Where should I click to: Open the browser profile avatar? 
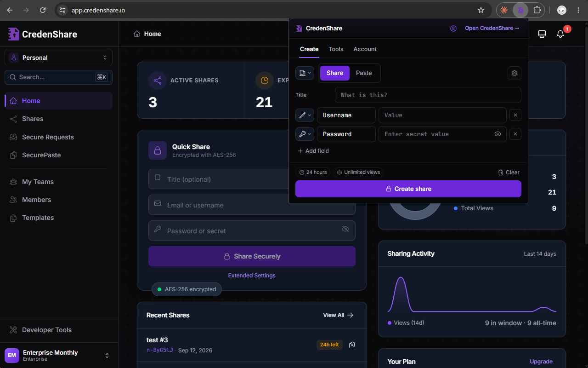(x=562, y=10)
